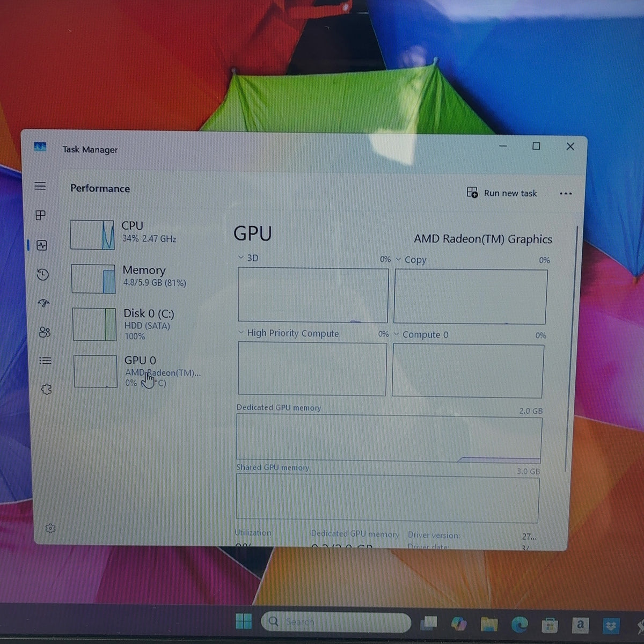
Task: Click the Task Manager app icon in title bar
Action: pos(40,147)
